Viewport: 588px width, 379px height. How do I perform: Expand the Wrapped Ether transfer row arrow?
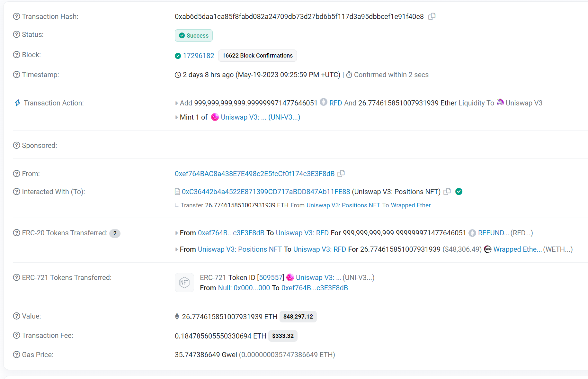coord(176,249)
